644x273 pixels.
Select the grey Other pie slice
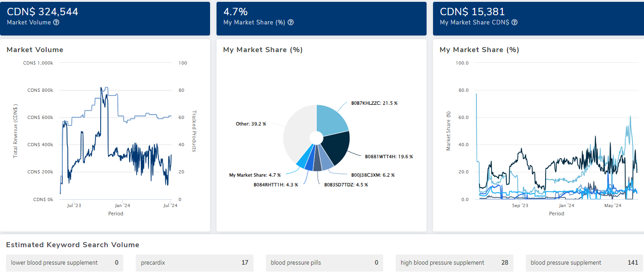click(x=296, y=134)
